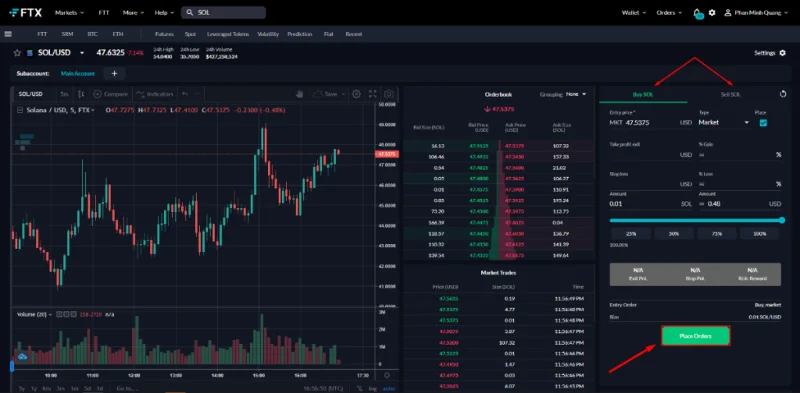Collapse the Solana / USD legend box
Viewport: 800px width, 393px height.
click(x=20, y=110)
